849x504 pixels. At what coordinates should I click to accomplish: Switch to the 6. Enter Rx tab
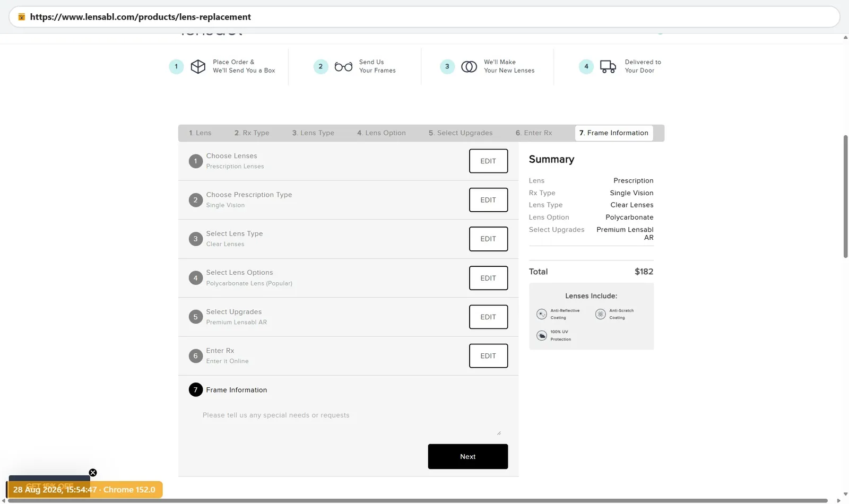tap(534, 133)
